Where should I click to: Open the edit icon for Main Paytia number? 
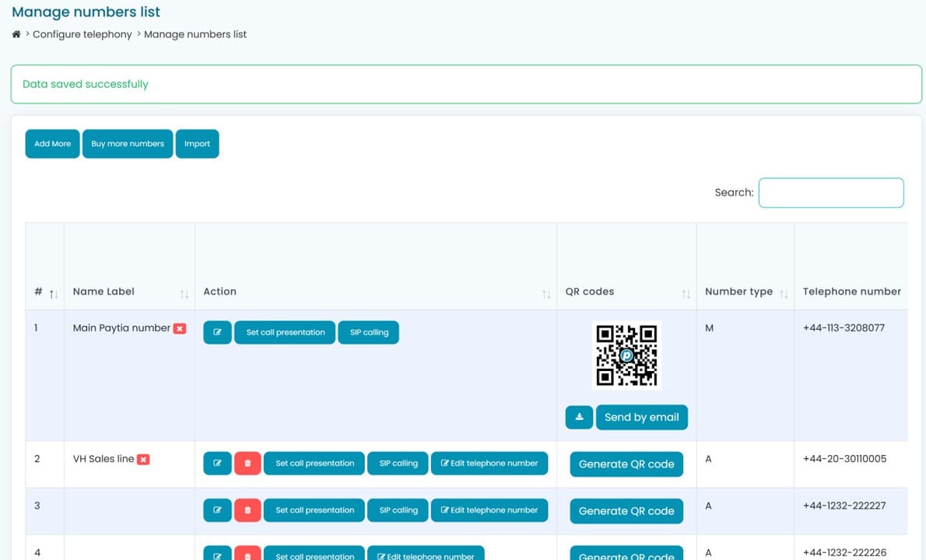[218, 332]
